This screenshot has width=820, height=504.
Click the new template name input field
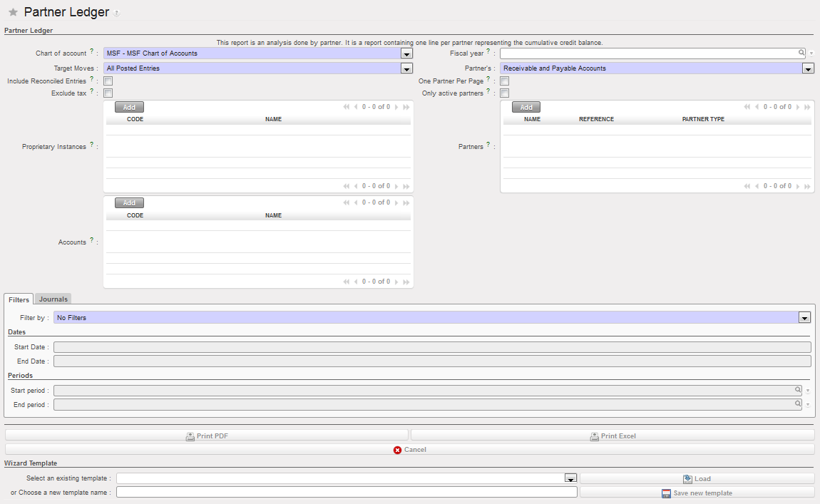coord(347,492)
